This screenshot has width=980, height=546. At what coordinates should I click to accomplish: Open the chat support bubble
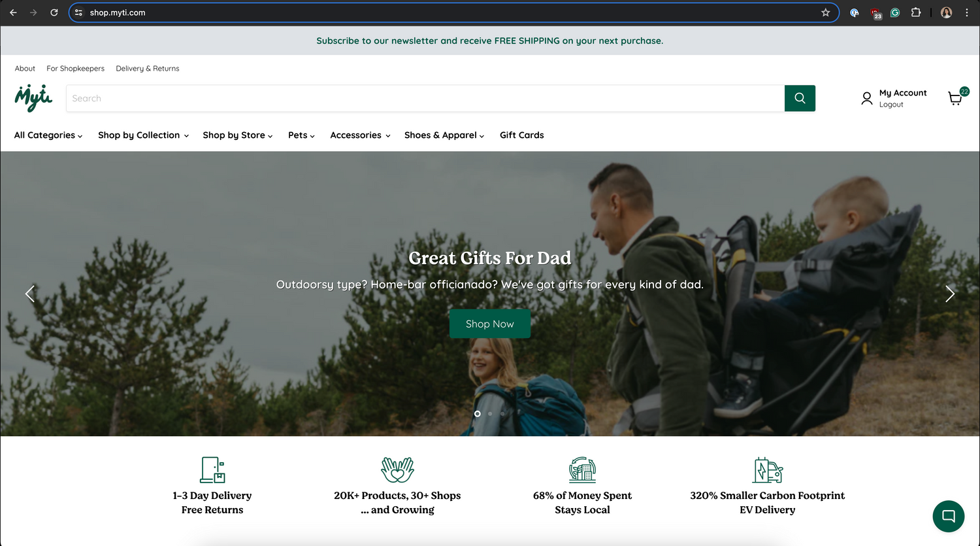click(948, 516)
